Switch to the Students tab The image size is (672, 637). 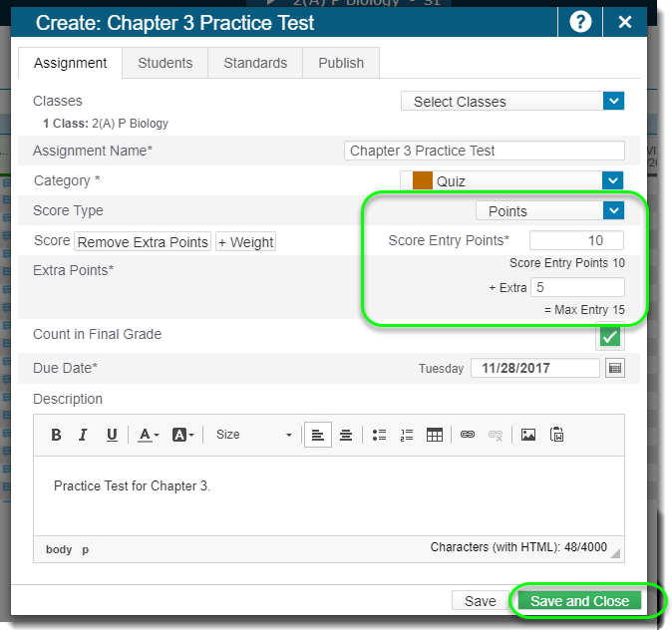(165, 63)
